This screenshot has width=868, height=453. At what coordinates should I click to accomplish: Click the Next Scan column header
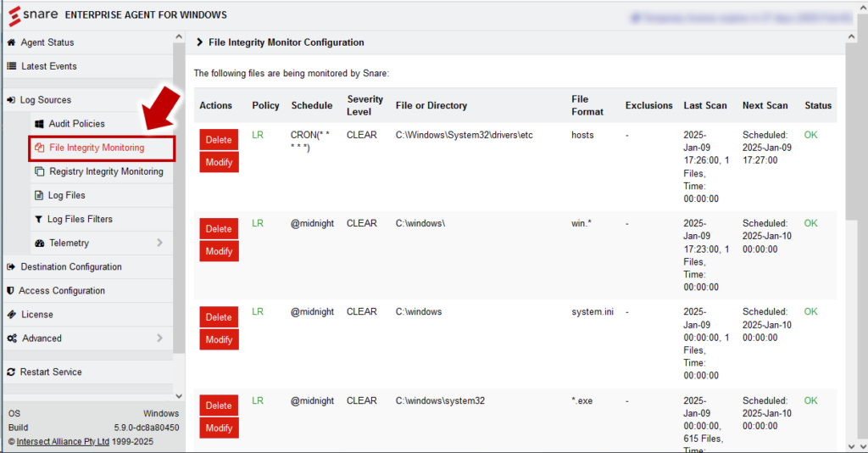[765, 105]
